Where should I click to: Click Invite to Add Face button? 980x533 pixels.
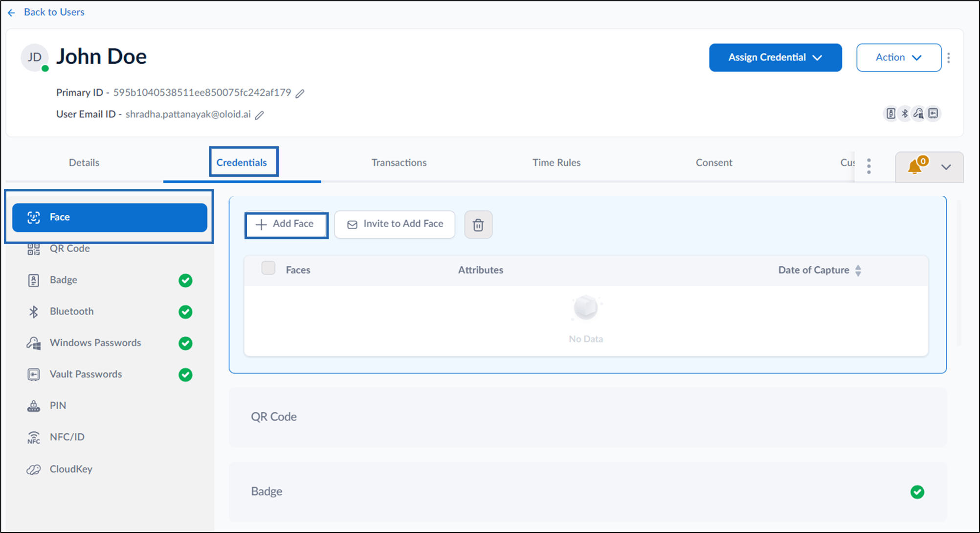[x=395, y=225]
